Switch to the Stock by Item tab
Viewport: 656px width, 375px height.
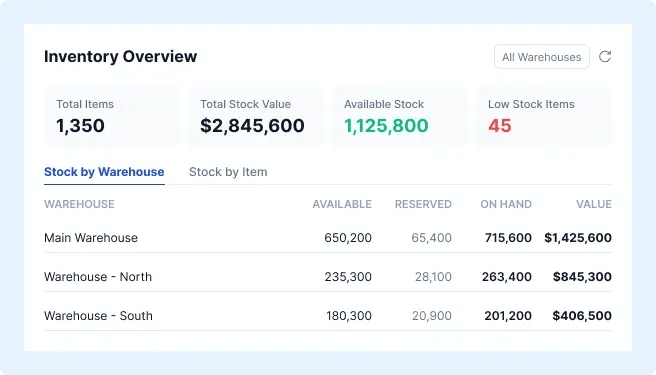coord(228,172)
